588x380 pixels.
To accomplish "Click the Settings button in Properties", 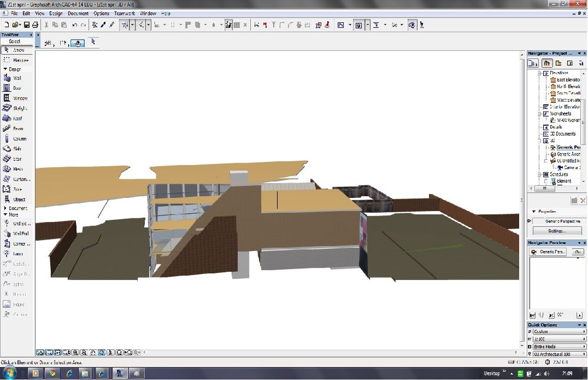I will point(557,231).
